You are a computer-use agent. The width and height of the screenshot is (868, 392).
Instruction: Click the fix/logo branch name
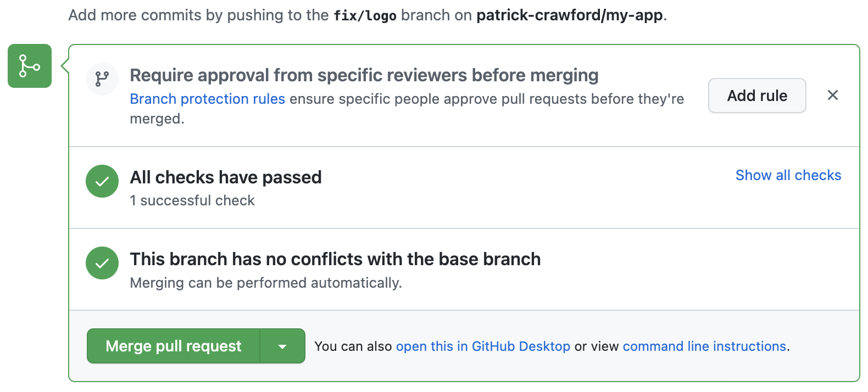coord(365,15)
